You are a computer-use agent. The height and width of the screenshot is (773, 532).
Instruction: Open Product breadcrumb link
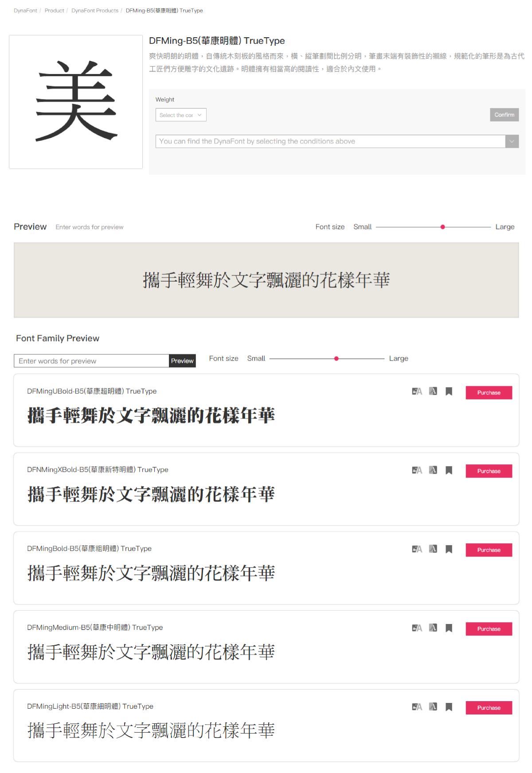(x=55, y=11)
